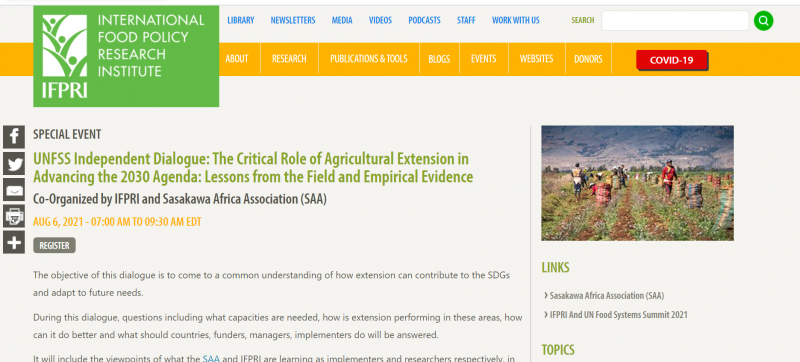The image size is (800, 362).
Task: Click the IFPRI logo
Action: 126,56
